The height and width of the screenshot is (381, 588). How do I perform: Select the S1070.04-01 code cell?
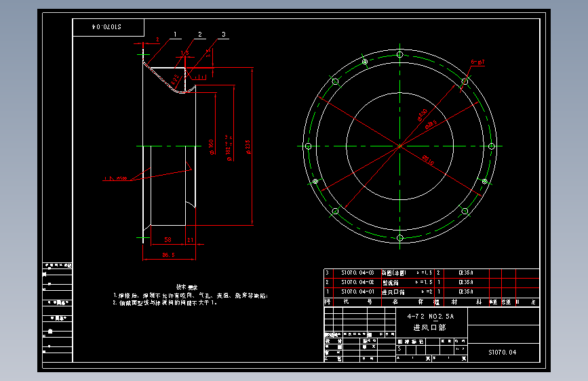pyautogui.click(x=357, y=292)
